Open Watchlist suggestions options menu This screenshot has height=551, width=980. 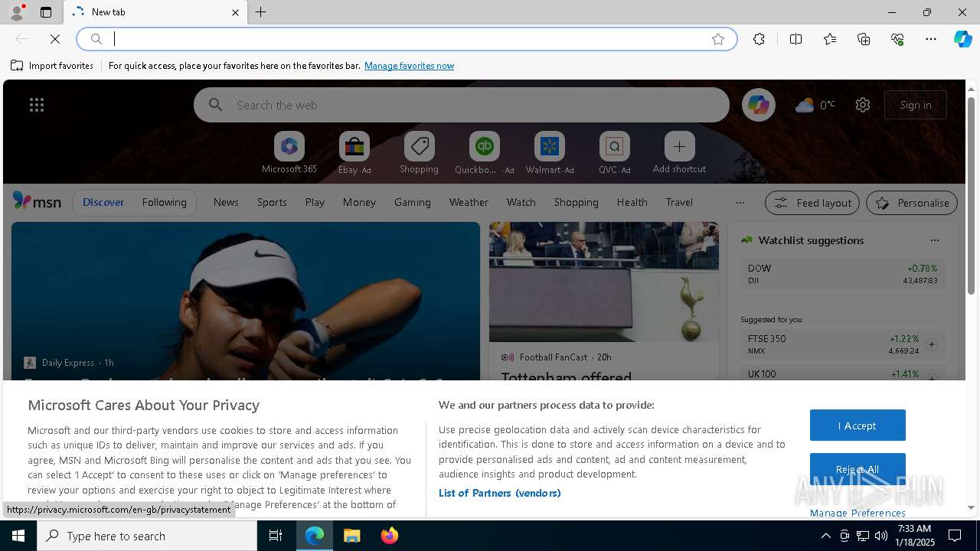tap(934, 240)
